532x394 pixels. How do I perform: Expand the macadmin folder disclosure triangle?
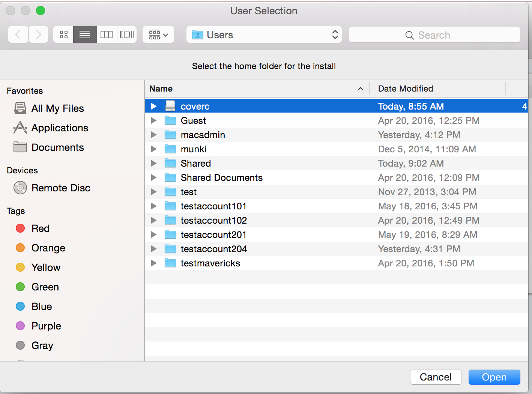tap(154, 135)
